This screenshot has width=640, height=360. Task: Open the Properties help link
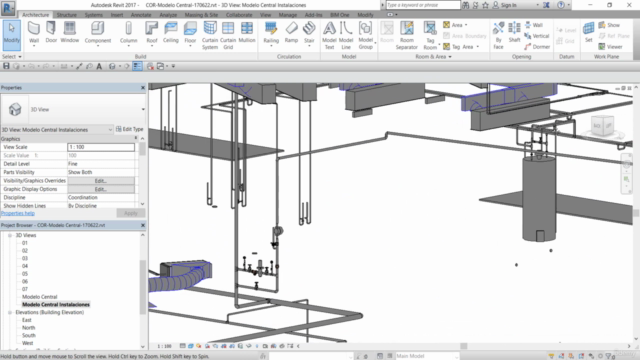coord(18,213)
